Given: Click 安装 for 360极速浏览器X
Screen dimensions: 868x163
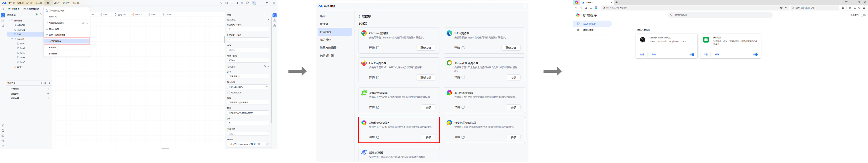Looking at the screenshot, I should [x=428, y=137].
